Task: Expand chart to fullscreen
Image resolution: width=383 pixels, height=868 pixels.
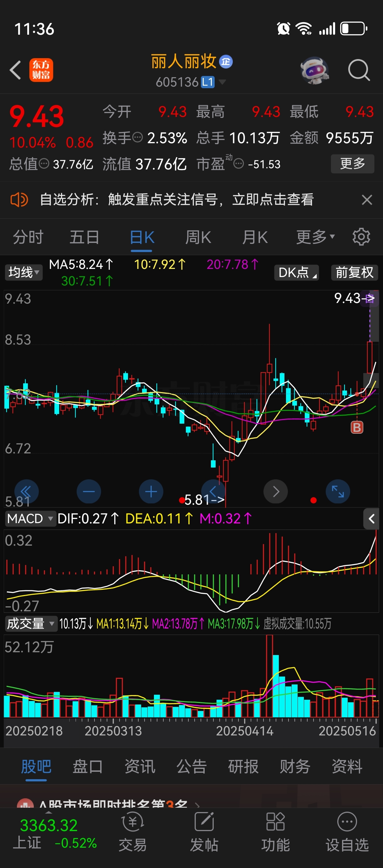Action: pyautogui.click(x=338, y=492)
